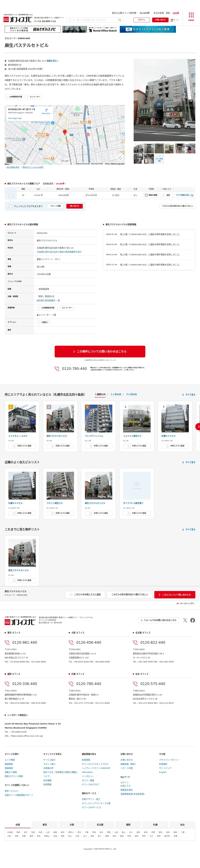This screenshot has width=200, height=868.
Task: Open フォームでのお問い合わせはこちら link
Action: click(x=159, y=620)
